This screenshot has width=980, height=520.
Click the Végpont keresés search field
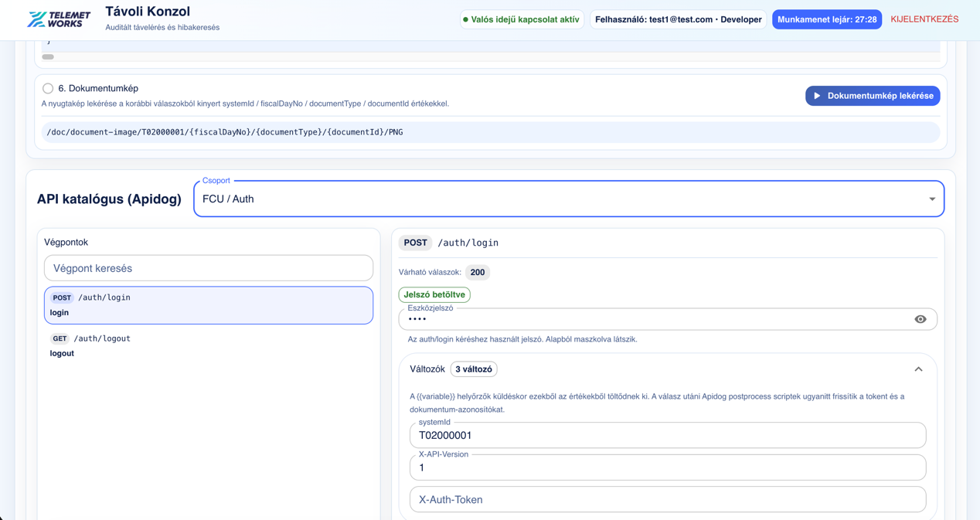tap(209, 268)
